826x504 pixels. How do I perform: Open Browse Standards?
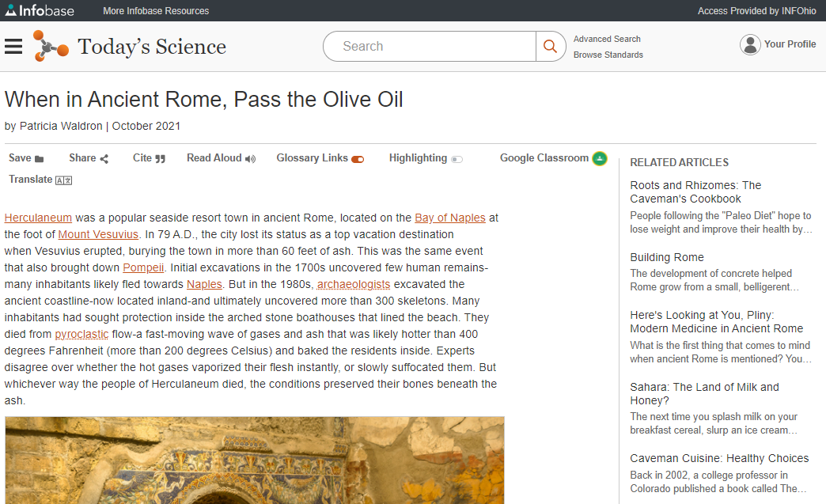click(608, 55)
